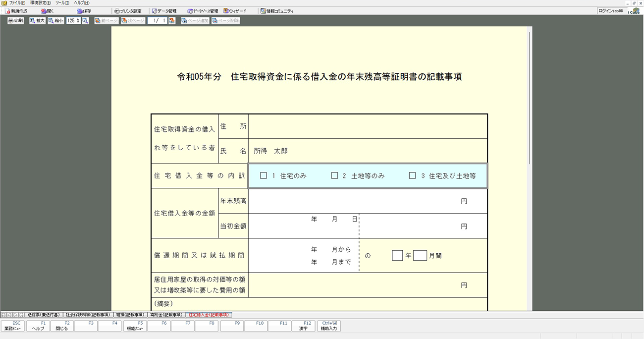The image size is (644, 339).
Task: Switch to the 社会保険料等(記載事項) tab
Action: coord(88,315)
